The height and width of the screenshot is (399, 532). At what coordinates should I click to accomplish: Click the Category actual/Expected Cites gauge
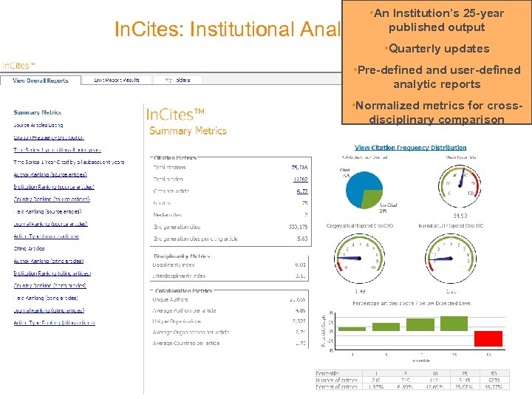[360, 258]
